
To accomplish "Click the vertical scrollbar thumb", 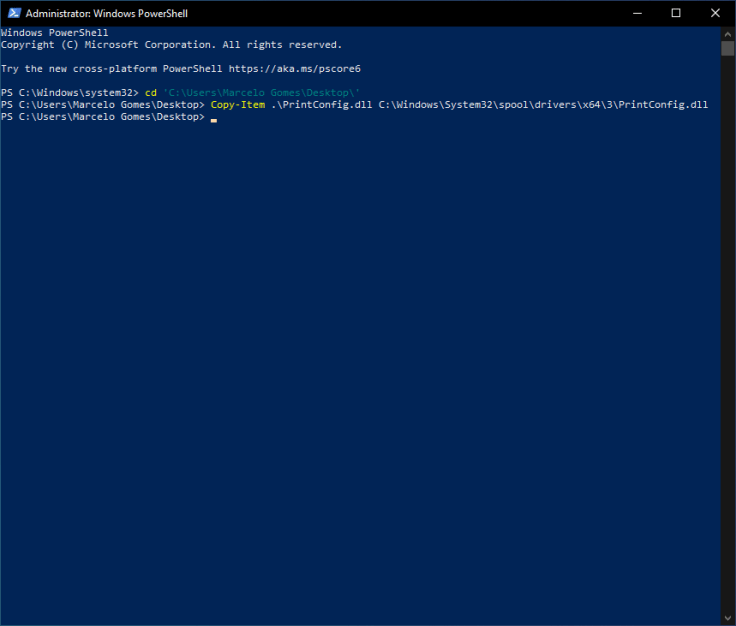I will coord(727,48).
